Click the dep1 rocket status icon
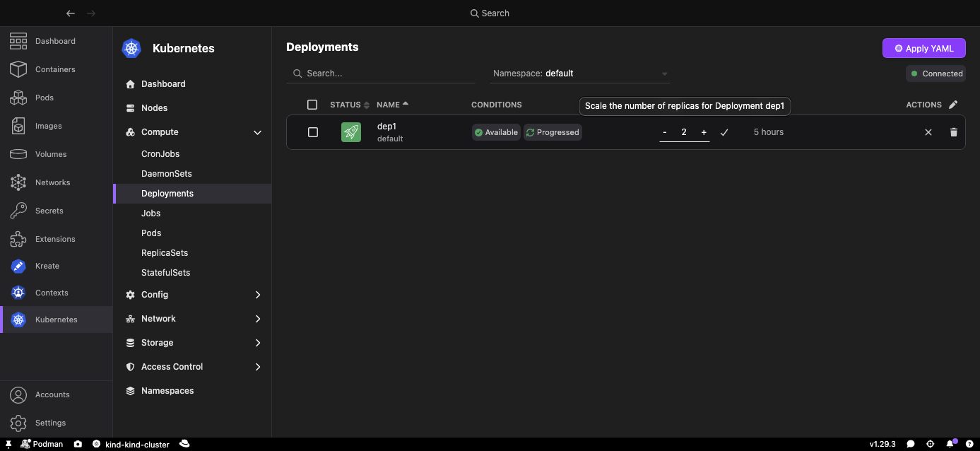Screen dimensions: 980x451 (x=351, y=132)
